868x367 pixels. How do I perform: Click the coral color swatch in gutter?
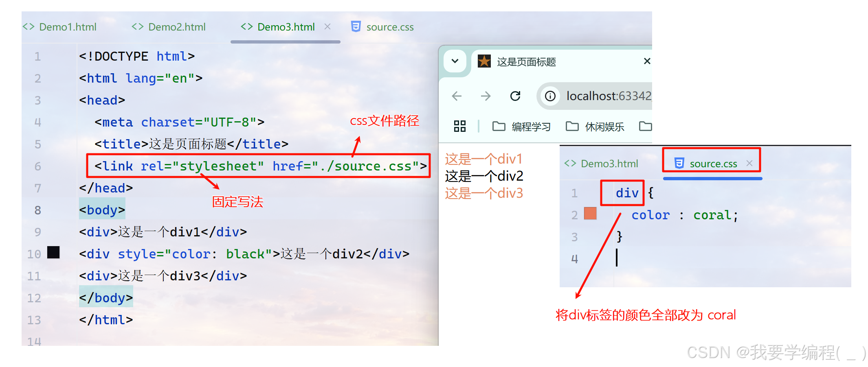pos(590,213)
